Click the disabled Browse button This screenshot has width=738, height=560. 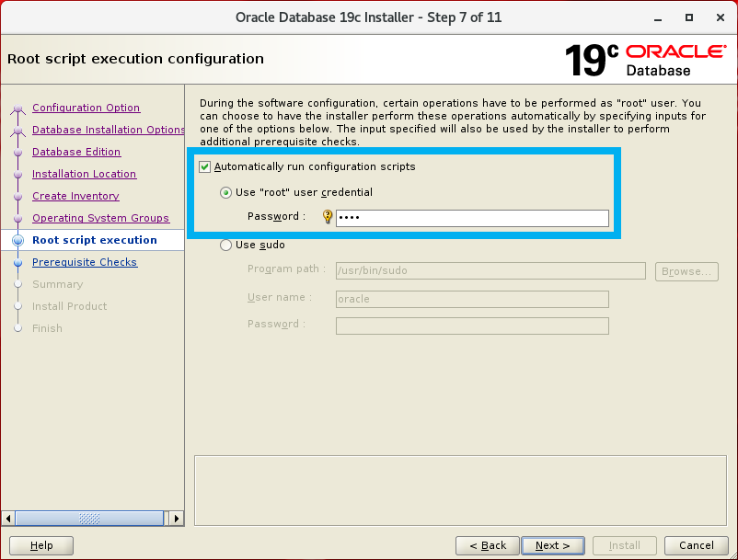pos(686,271)
